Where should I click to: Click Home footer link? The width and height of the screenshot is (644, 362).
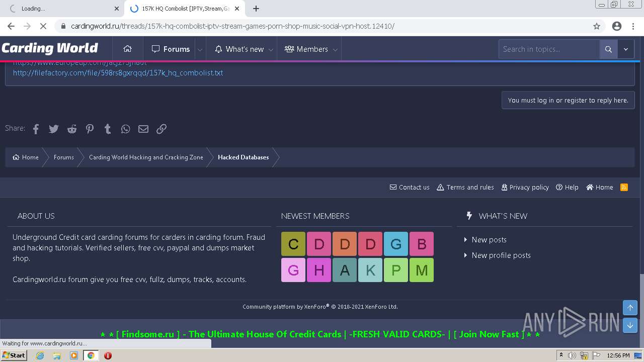point(599,187)
